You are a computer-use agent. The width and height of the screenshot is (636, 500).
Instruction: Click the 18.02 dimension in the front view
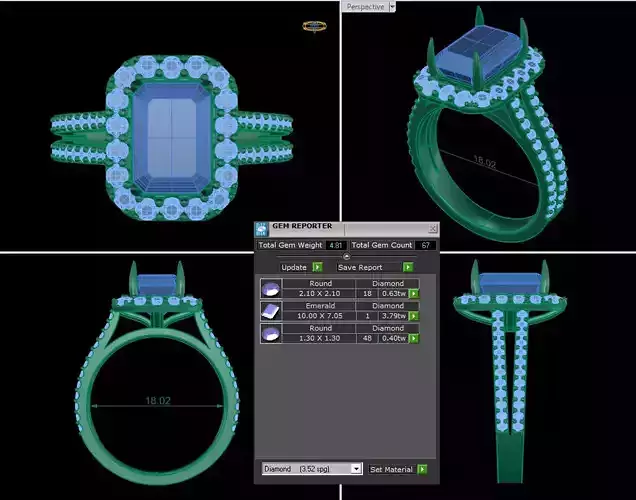click(x=158, y=401)
